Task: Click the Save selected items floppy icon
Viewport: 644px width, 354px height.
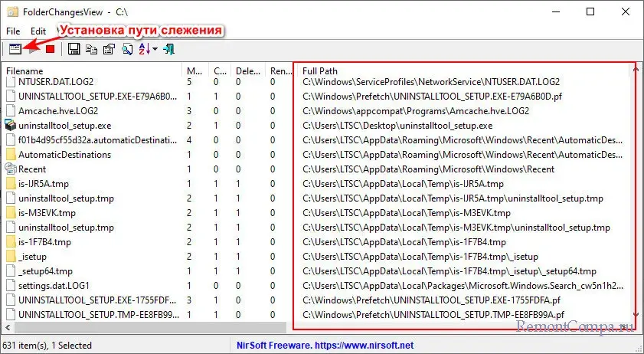Action: (x=74, y=49)
